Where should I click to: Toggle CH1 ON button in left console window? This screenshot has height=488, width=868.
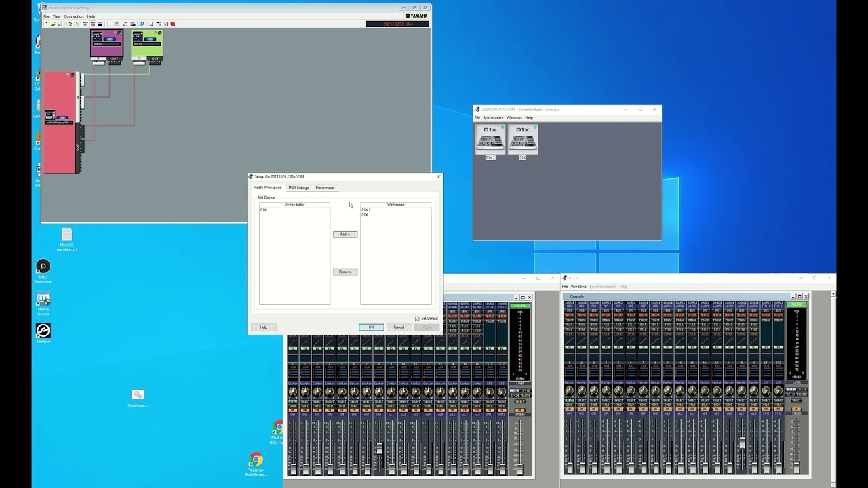[293, 409]
